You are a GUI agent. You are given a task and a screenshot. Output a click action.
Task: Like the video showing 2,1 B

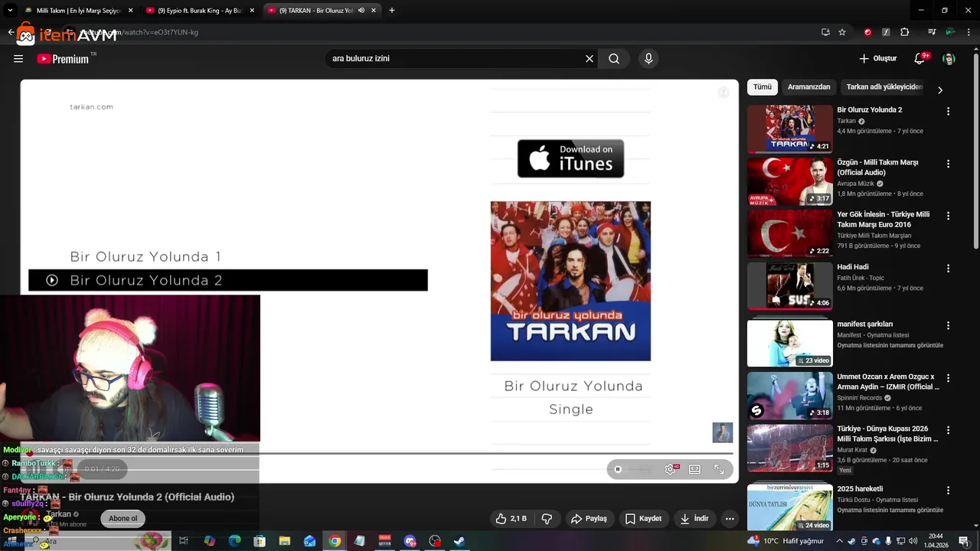511,518
